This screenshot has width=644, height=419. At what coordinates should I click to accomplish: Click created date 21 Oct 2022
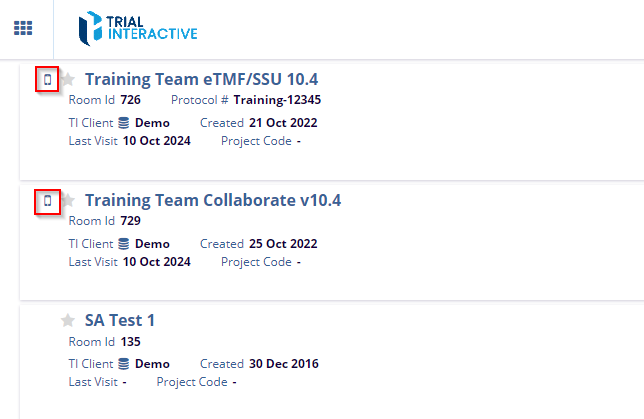[x=283, y=123]
